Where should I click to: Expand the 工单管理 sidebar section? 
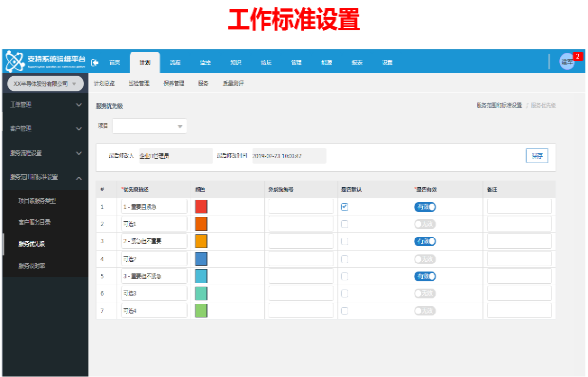tap(45, 105)
